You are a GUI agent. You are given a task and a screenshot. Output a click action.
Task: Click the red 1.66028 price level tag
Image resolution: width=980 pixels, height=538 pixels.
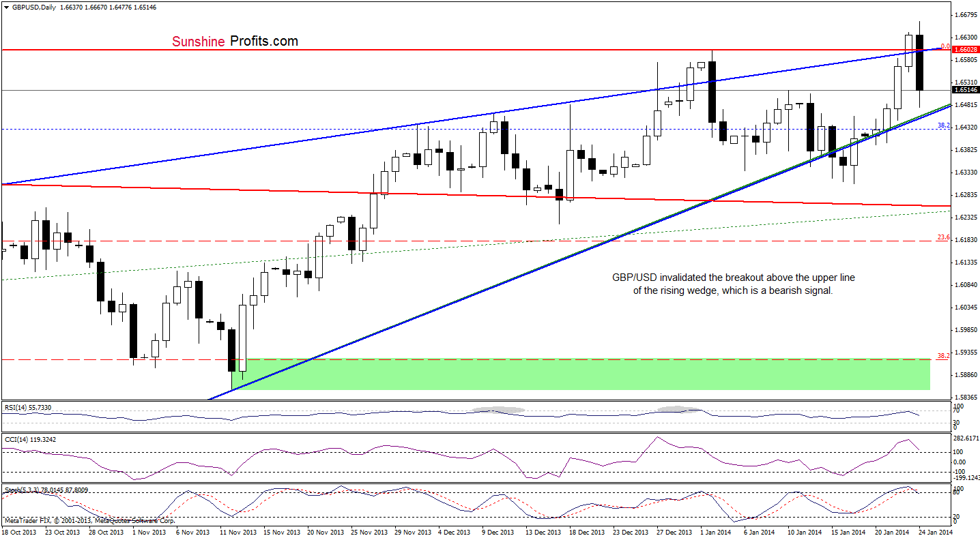click(x=965, y=50)
